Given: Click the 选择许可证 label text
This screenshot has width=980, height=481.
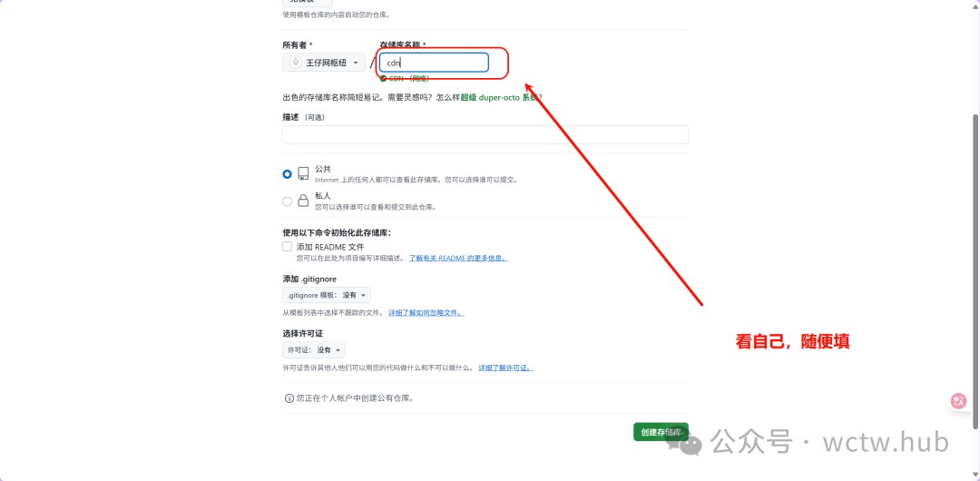Looking at the screenshot, I should [302, 333].
